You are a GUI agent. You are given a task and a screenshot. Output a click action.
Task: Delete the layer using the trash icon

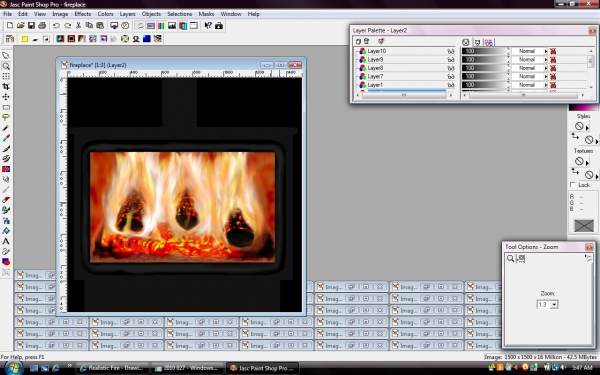click(367, 41)
